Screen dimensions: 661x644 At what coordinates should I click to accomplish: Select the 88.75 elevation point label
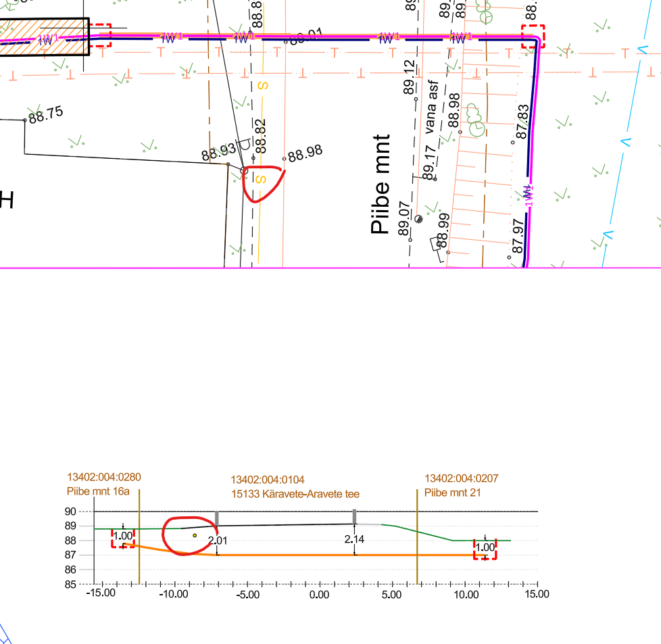tap(45, 114)
